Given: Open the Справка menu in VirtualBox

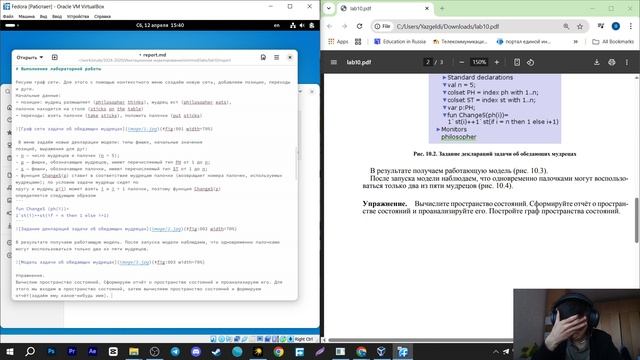Looking at the screenshot, I should [x=102, y=17].
